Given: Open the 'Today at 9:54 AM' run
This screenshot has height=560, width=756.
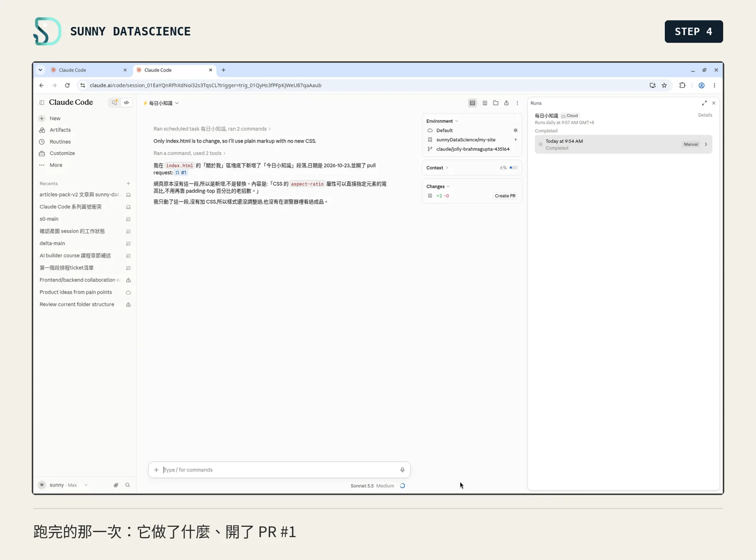Looking at the screenshot, I should 623,145.
